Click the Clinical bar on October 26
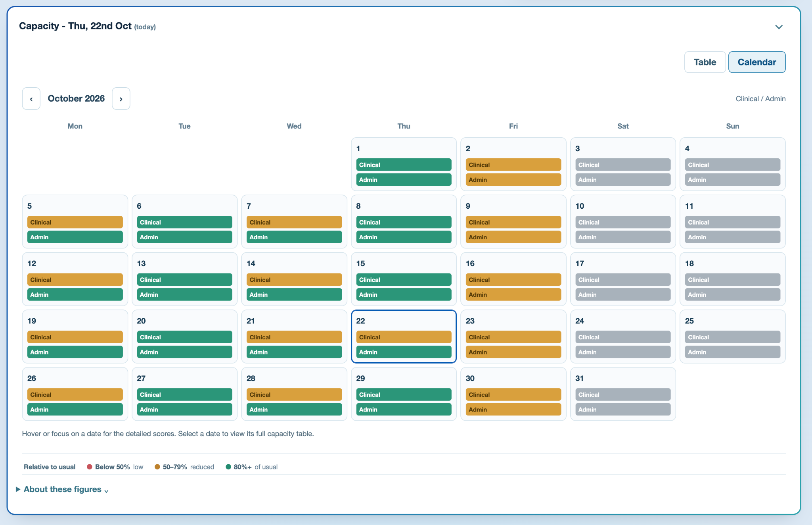The image size is (812, 525). point(75,394)
